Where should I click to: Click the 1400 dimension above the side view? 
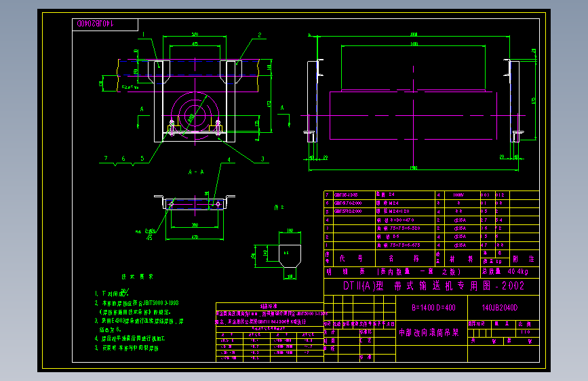pyautogui.click(x=414, y=44)
